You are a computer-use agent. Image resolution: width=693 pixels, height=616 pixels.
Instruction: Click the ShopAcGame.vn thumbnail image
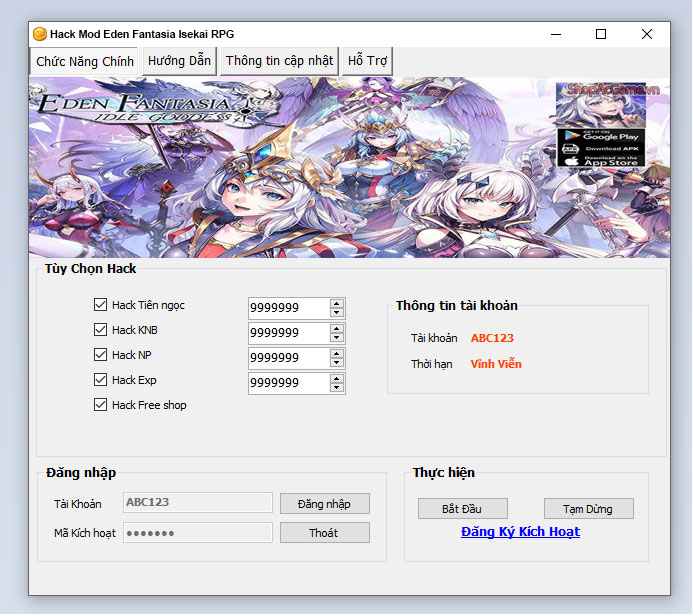coord(601,105)
